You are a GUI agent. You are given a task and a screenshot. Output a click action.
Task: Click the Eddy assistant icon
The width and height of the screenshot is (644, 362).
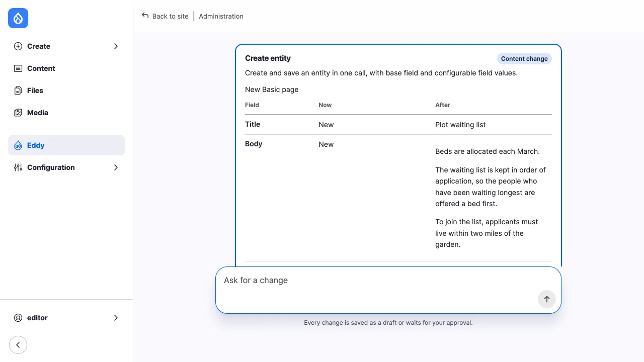pos(18,145)
